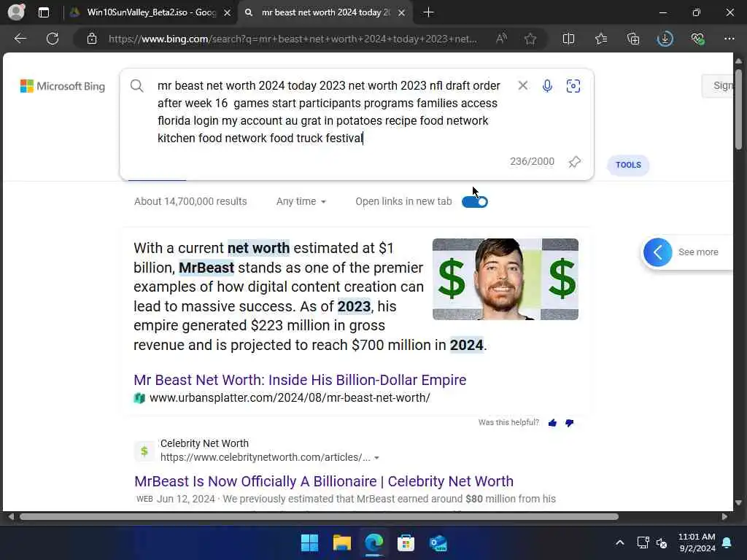Viewport: 747px width, 560px height.
Task: Open a new browser tab
Action: (x=428, y=12)
